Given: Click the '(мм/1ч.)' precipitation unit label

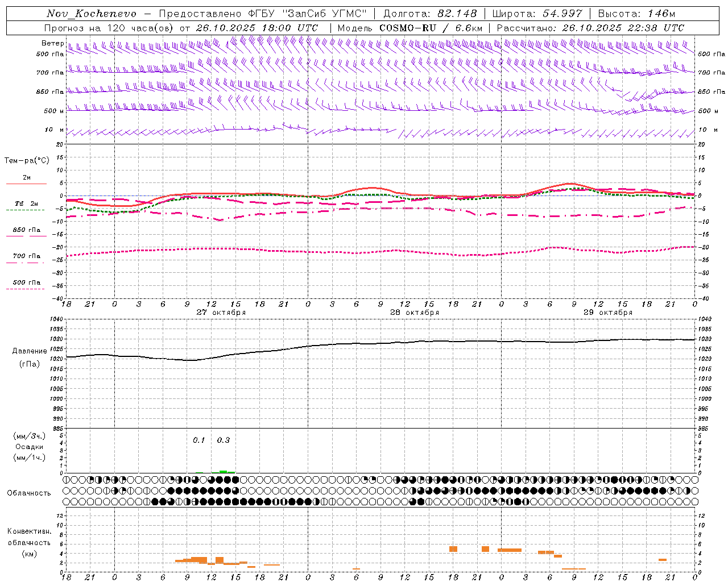Looking at the screenshot, I should point(30,458).
